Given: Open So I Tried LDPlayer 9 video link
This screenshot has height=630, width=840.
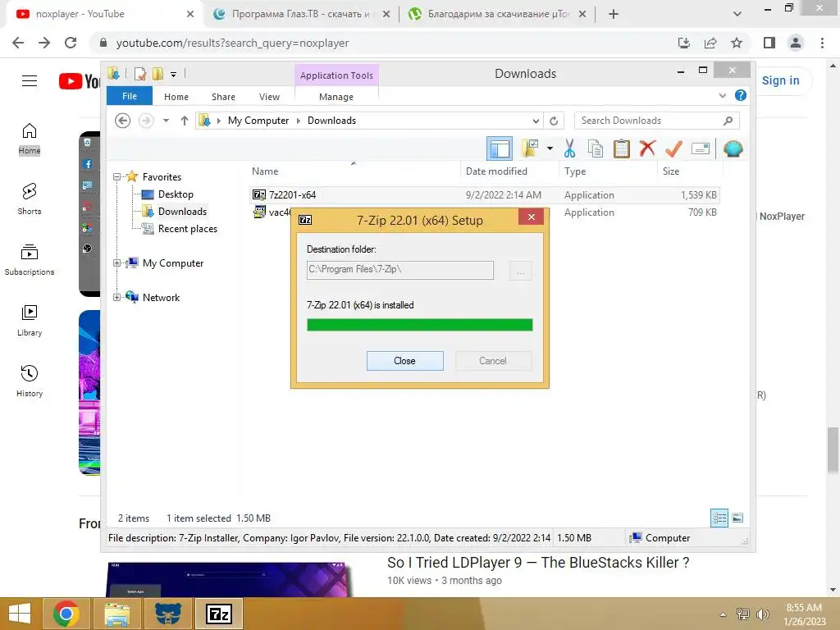Looking at the screenshot, I should point(538,563).
